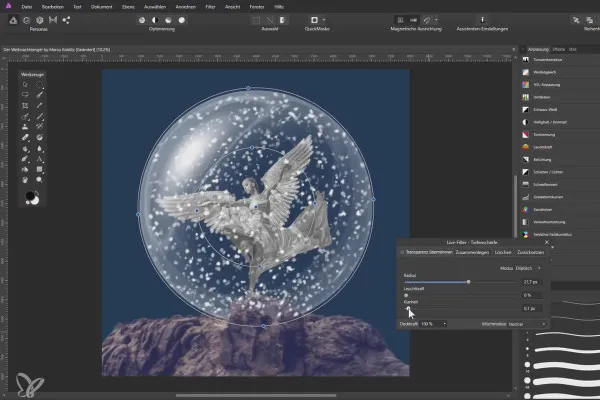Screen dimensions: 600x400
Task: Open Magnetische Ausrichtung options arrow
Action: click(x=436, y=20)
